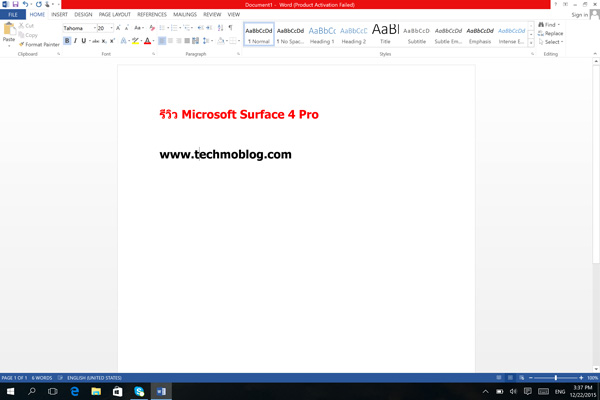
Task: Apply the red font color
Action: point(147,41)
